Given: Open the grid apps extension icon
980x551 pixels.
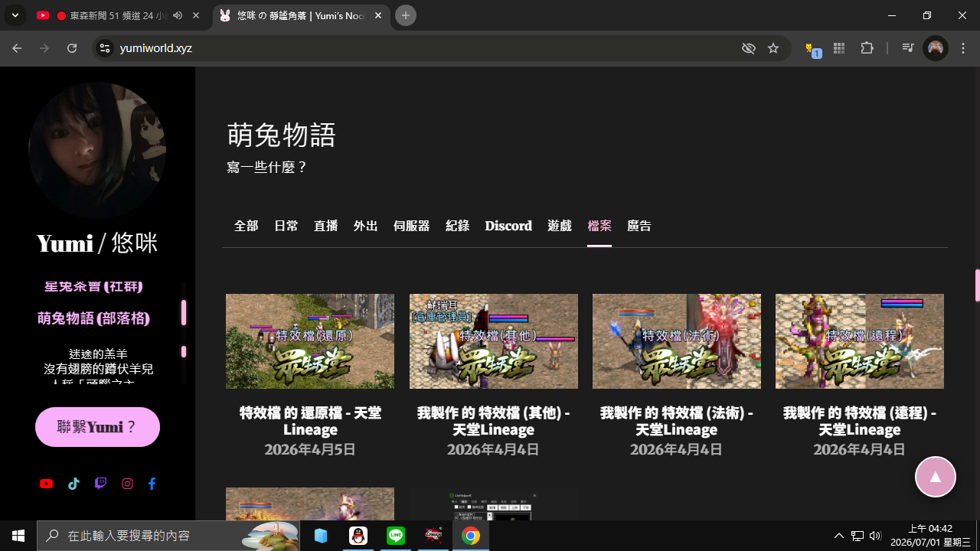Looking at the screenshot, I should (x=839, y=48).
